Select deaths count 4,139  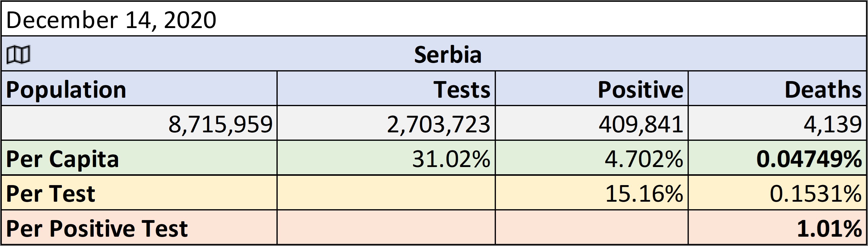pyautogui.click(x=777, y=123)
